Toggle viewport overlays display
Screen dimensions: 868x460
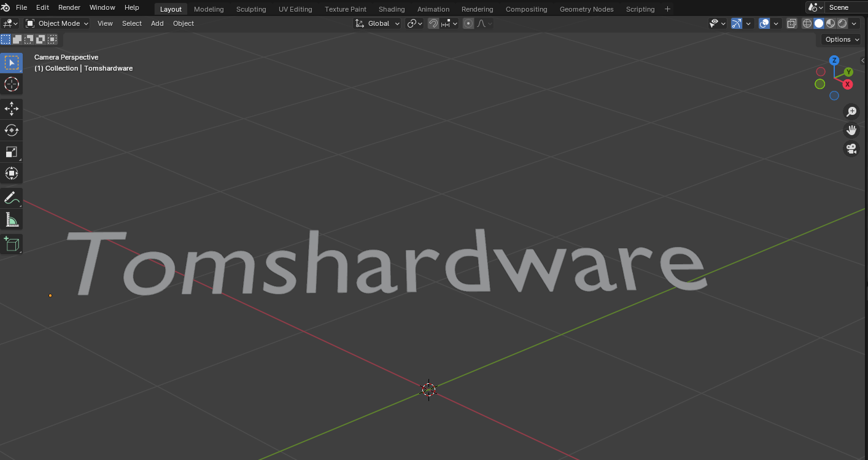tap(764, 23)
